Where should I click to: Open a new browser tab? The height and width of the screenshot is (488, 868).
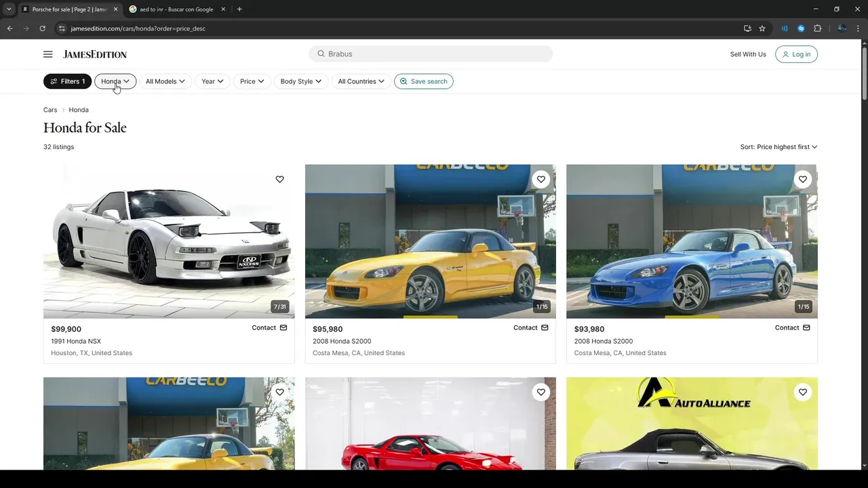239,9
